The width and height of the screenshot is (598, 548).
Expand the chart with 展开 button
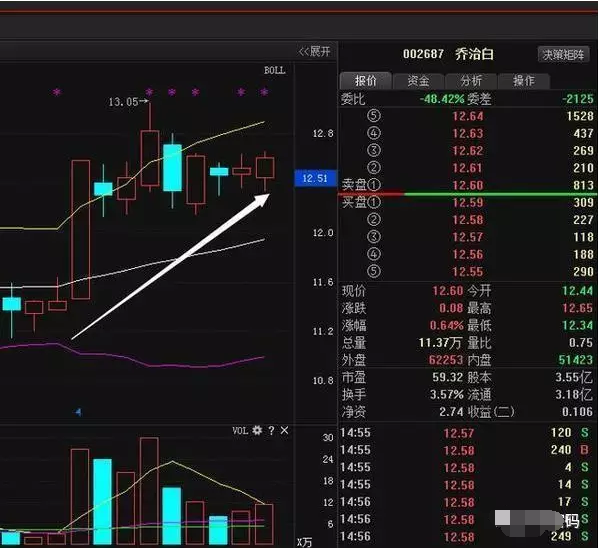click(x=315, y=51)
